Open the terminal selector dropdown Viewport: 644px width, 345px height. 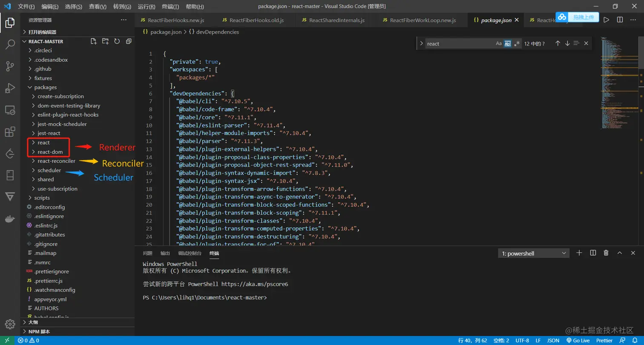[534, 253]
